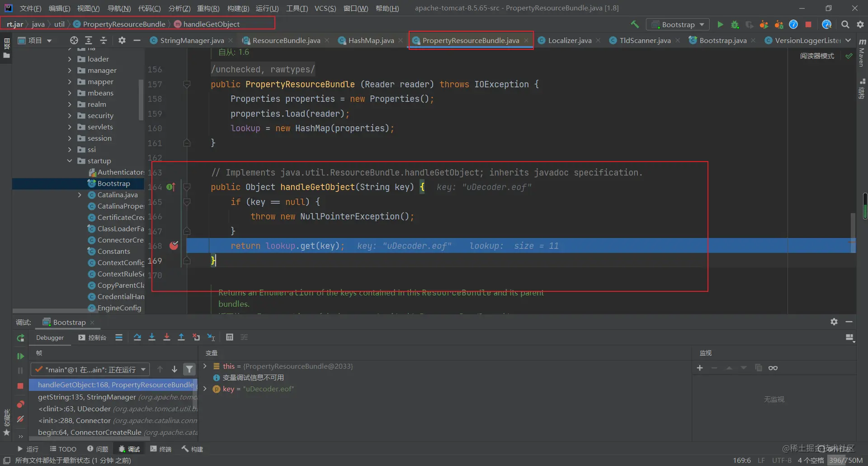The height and width of the screenshot is (466, 868).
Task: Toggle the breakpoint on line 168
Action: [174, 246]
